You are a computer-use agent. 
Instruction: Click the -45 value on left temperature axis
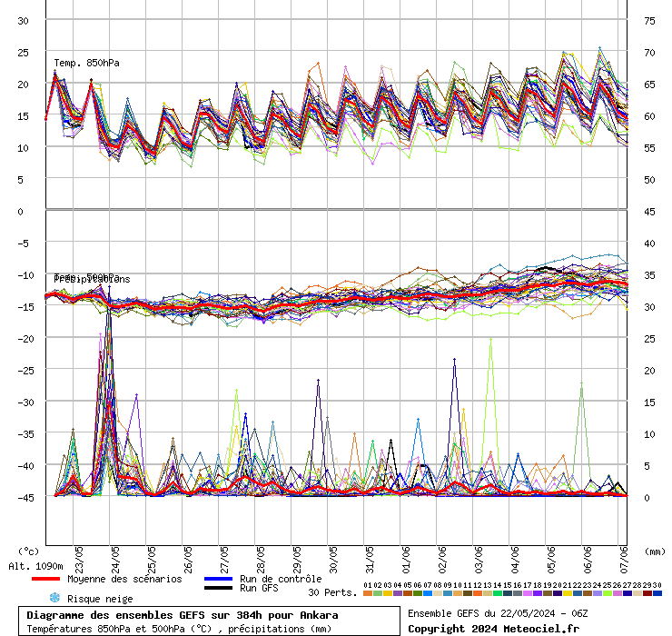click(x=25, y=498)
